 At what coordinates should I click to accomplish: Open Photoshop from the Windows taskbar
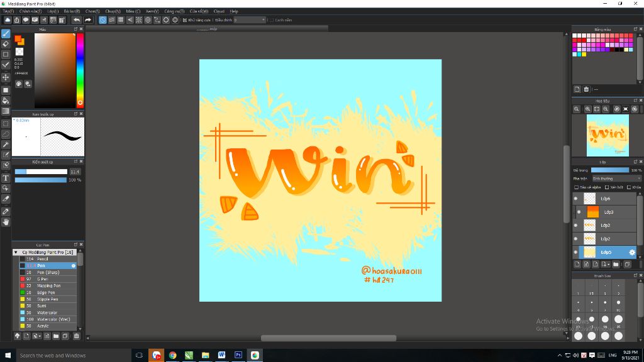coord(238,355)
